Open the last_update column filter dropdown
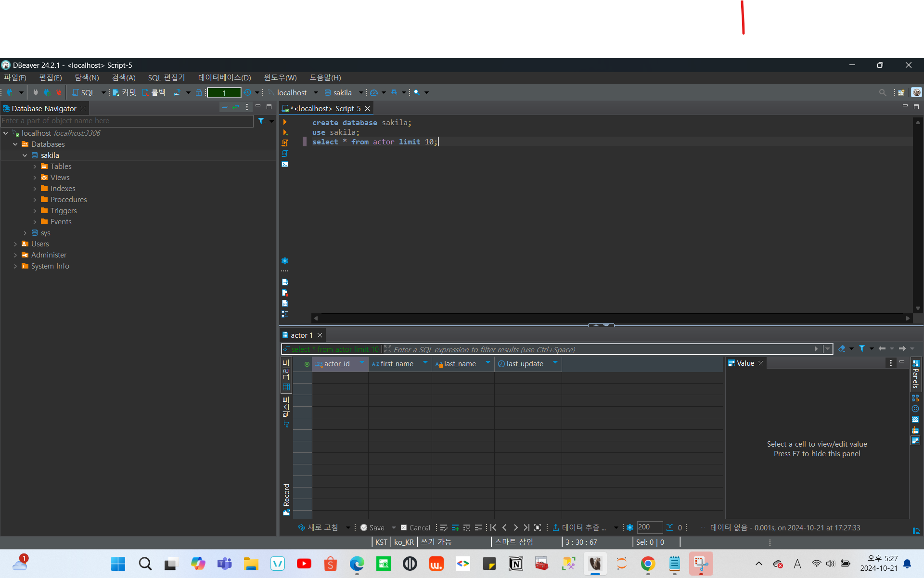This screenshot has height=578, width=924. 555,363
